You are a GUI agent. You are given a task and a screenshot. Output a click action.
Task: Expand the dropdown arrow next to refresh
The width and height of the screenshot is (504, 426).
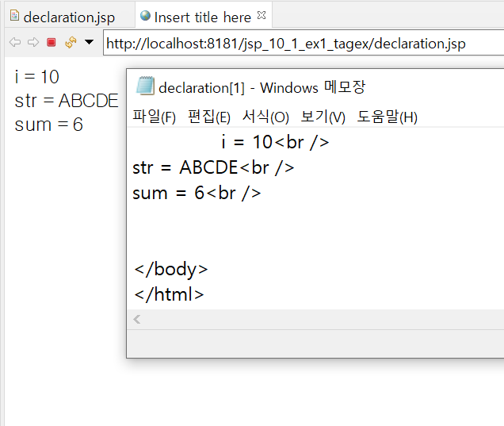point(89,42)
